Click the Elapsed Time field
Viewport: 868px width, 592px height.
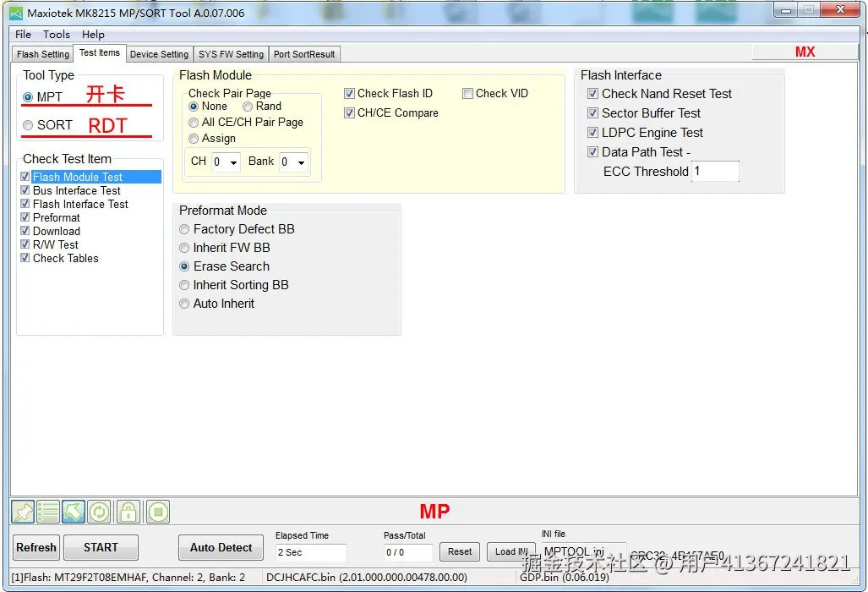click(311, 553)
